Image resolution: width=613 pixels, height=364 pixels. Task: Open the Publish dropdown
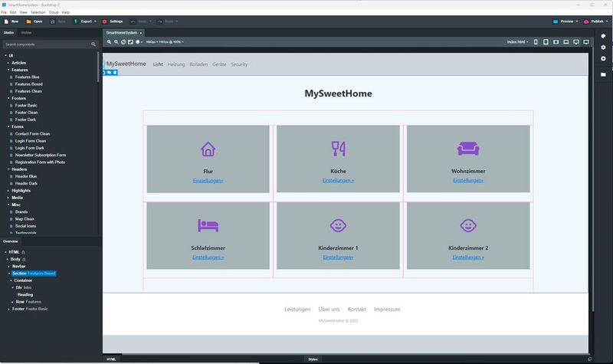pyautogui.click(x=596, y=21)
